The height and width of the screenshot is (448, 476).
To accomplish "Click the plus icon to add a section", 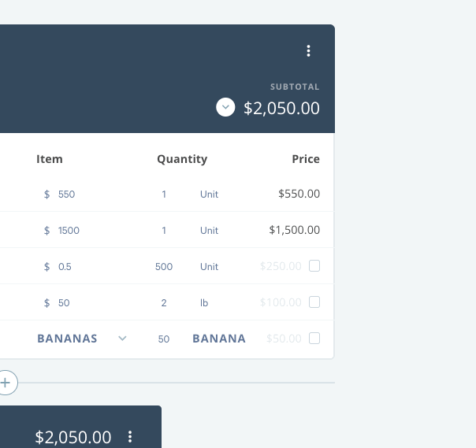I will click(x=6, y=383).
